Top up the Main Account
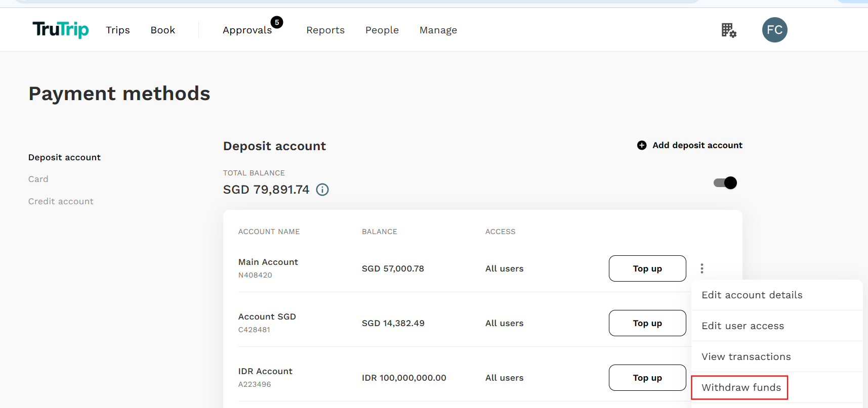This screenshot has height=408, width=868. pos(647,268)
